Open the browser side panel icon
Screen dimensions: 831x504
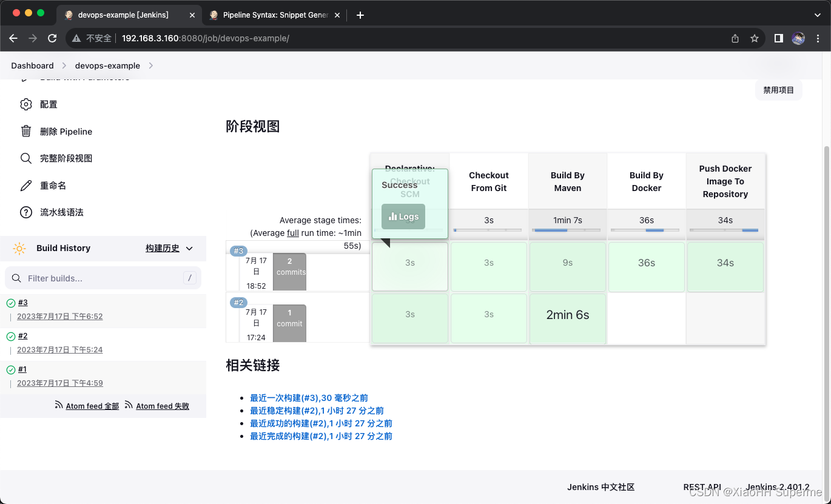click(779, 38)
